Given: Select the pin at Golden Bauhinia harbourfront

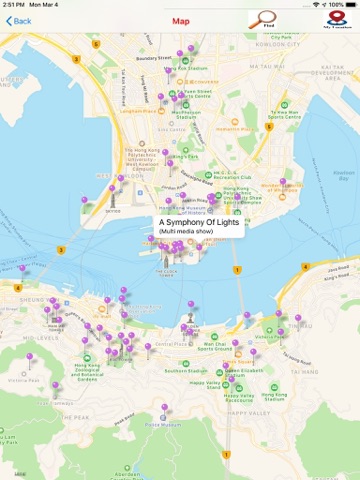Looking at the screenshot, I should click(x=191, y=304).
